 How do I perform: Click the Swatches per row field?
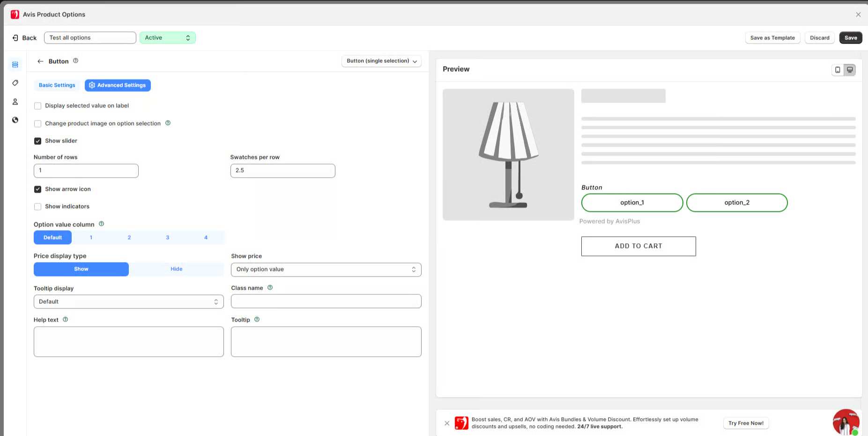[282, 171]
